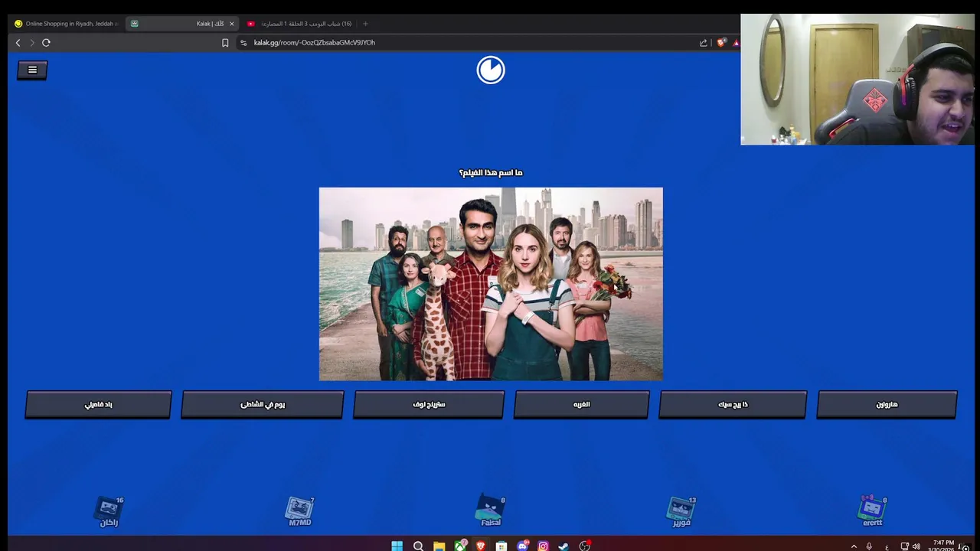Image resolution: width=980 pixels, height=551 pixels.
Task: Click the round countdown timer icon
Action: (x=491, y=70)
